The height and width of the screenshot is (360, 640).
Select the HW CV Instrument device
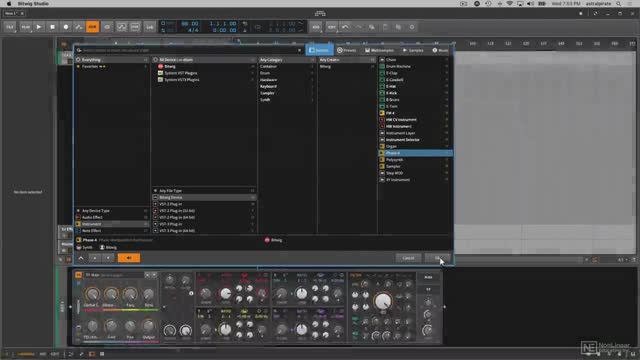415,120
